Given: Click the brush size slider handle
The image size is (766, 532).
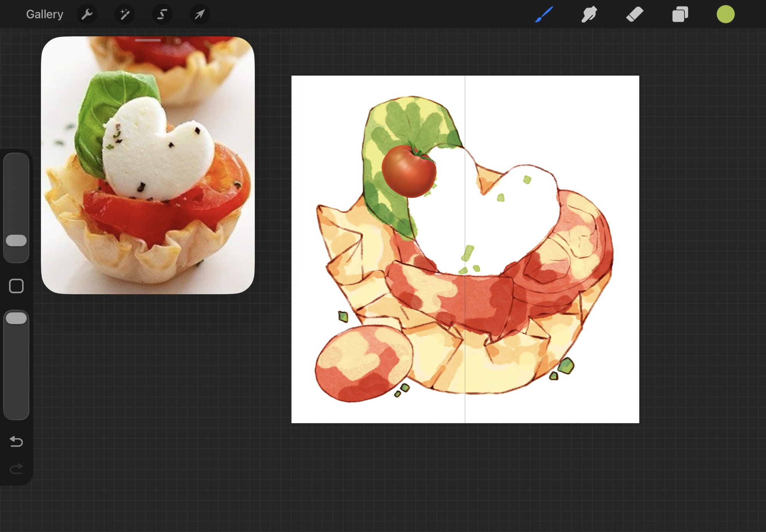Looking at the screenshot, I should pos(16,241).
